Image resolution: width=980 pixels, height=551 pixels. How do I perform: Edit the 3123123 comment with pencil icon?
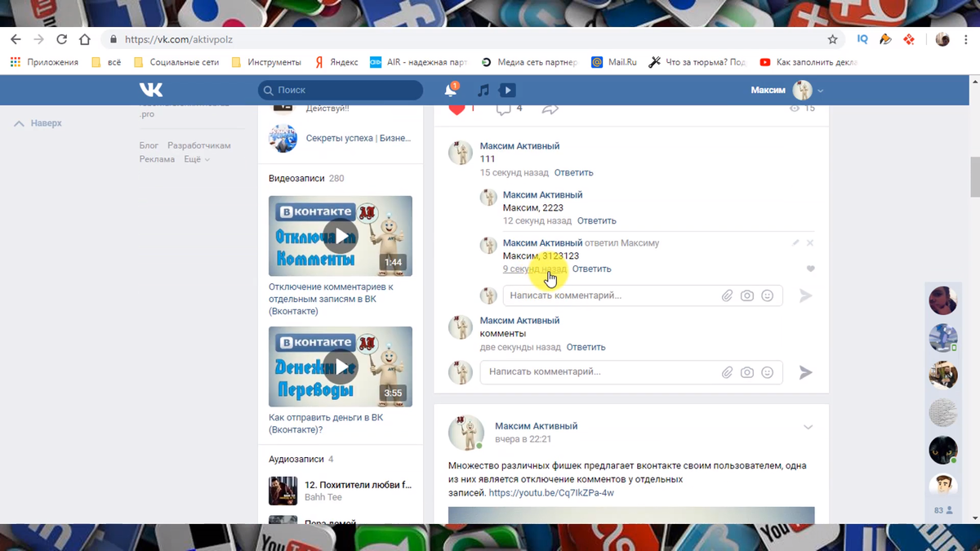796,243
